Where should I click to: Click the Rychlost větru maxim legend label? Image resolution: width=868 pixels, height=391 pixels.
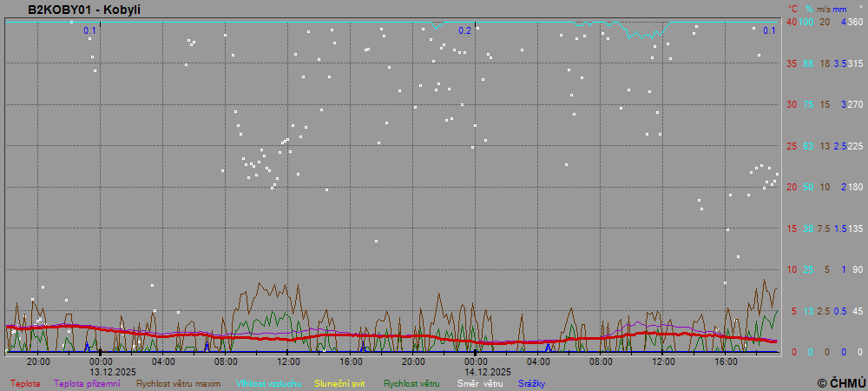[179, 383]
